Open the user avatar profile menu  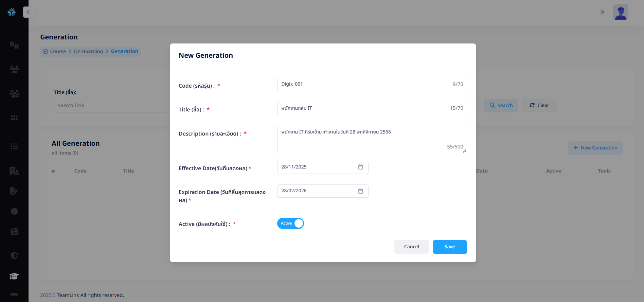[621, 12]
